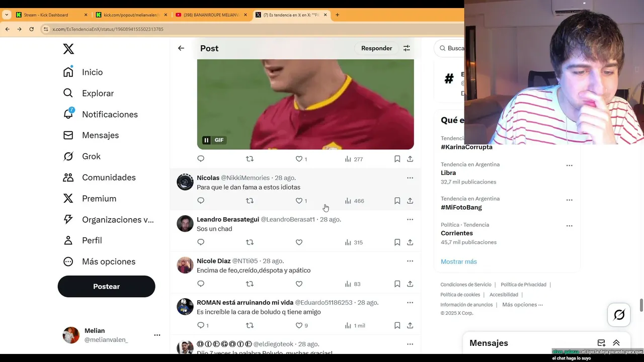Share Nicolas's reply via share icon
Screen dimensions: 644x362
coord(410,201)
